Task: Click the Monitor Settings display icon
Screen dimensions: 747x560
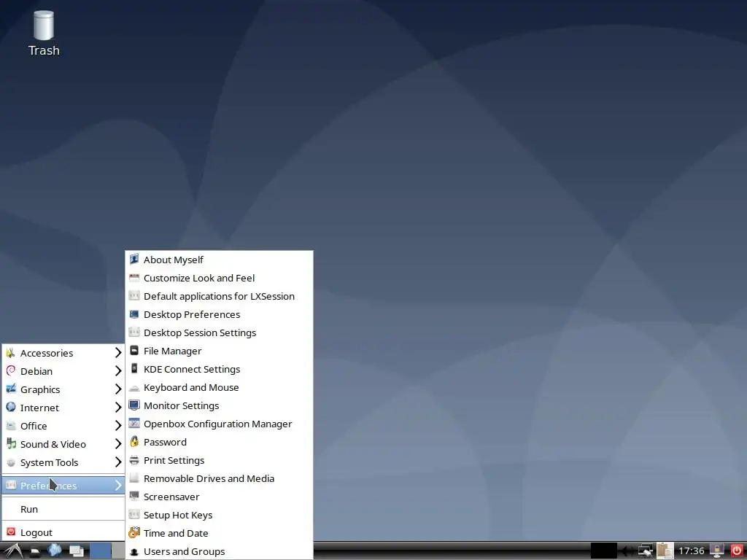Action: (134, 405)
